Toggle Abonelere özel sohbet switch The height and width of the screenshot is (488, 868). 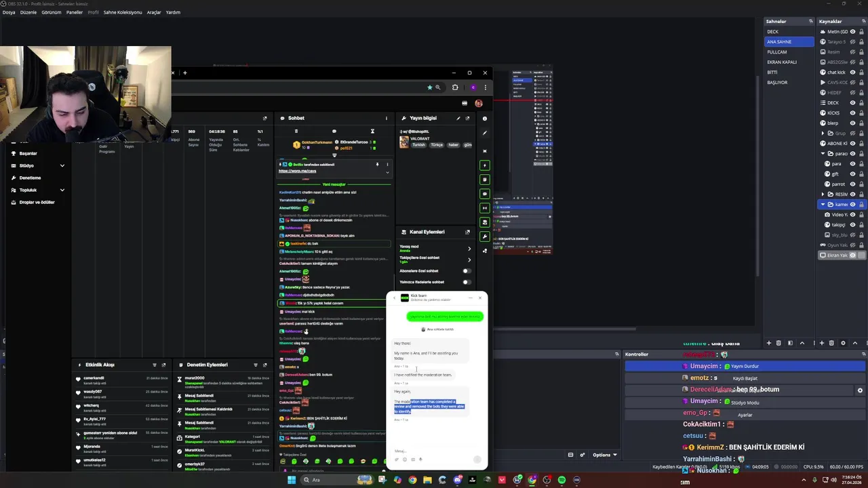point(467,271)
